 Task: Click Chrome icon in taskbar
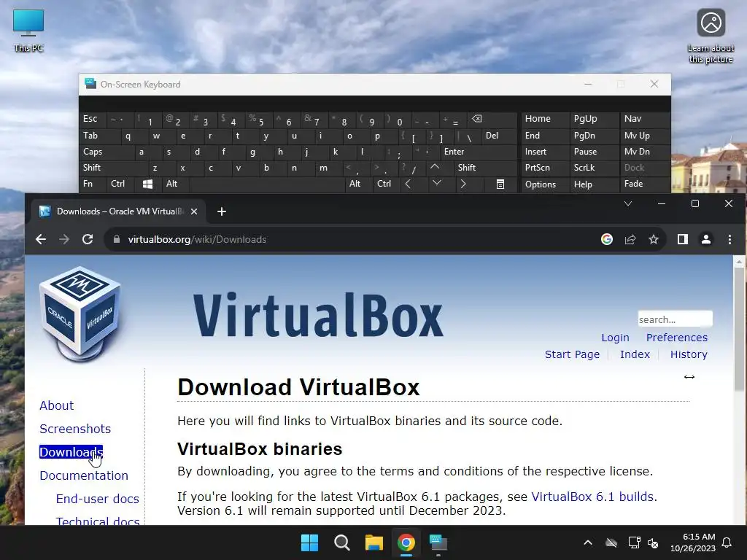pos(406,542)
